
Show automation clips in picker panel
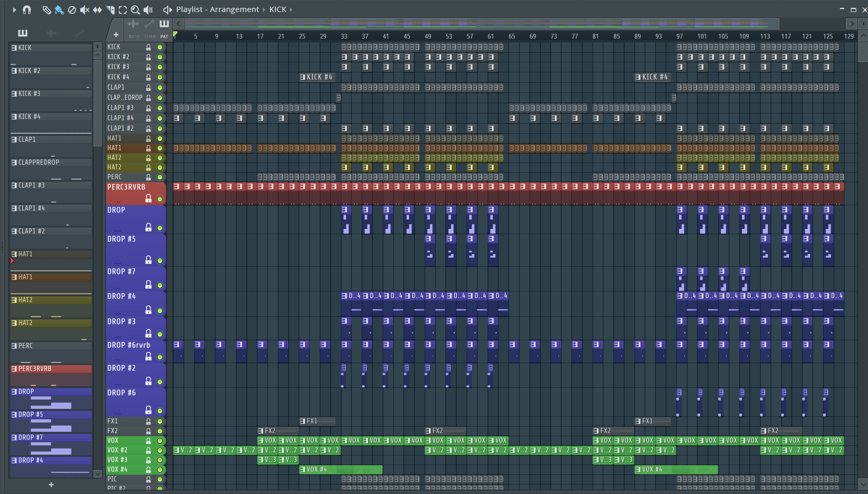(x=79, y=33)
